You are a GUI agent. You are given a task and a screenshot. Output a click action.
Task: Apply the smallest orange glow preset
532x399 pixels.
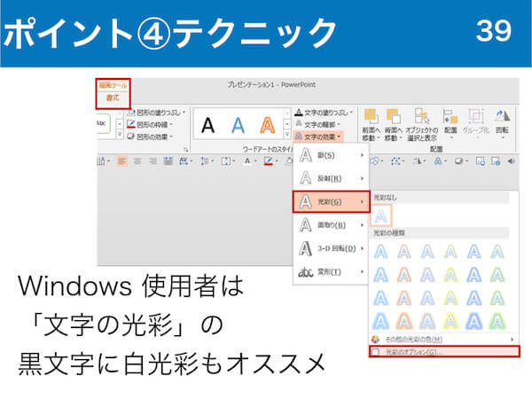(404, 252)
